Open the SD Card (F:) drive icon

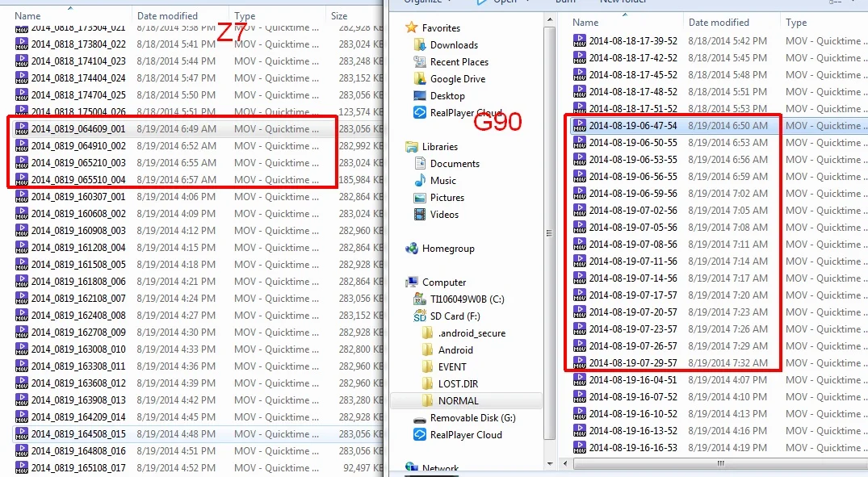[x=421, y=316]
